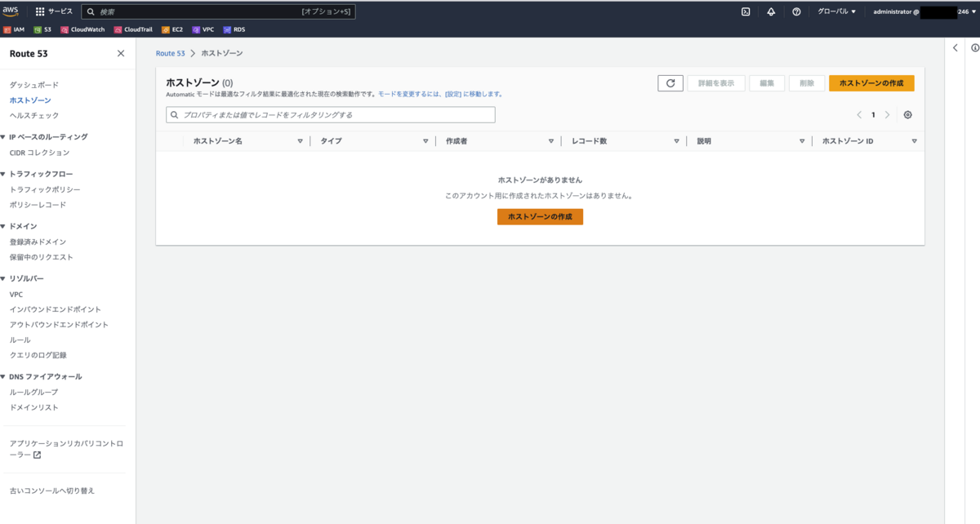Viewport: 980px width, 524px height.
Task: Open ルール in the sidebar
Action: click(x=20, y=340)
